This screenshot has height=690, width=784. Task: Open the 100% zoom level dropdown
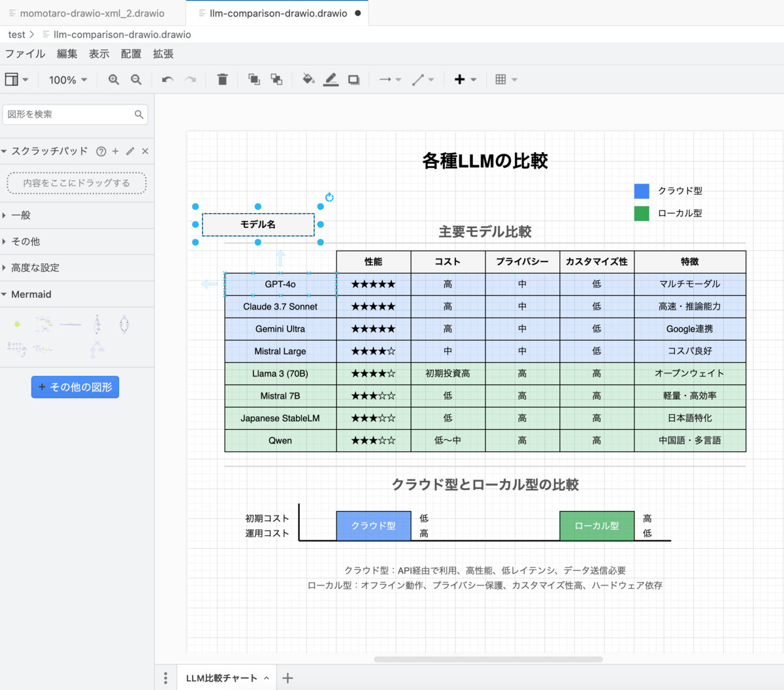(x=68, y=80)
